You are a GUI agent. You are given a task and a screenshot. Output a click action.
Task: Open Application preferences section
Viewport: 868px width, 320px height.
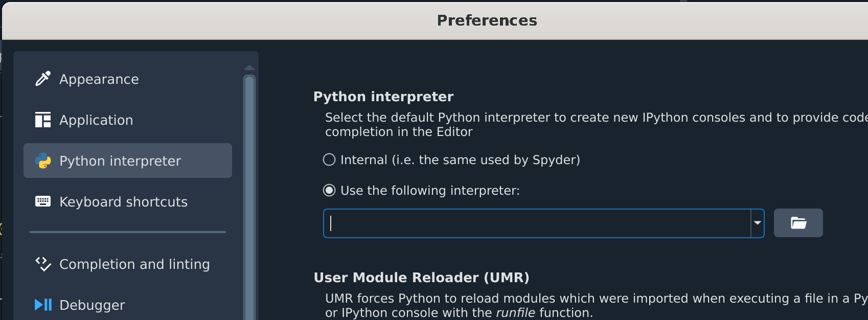coord(96,120)
